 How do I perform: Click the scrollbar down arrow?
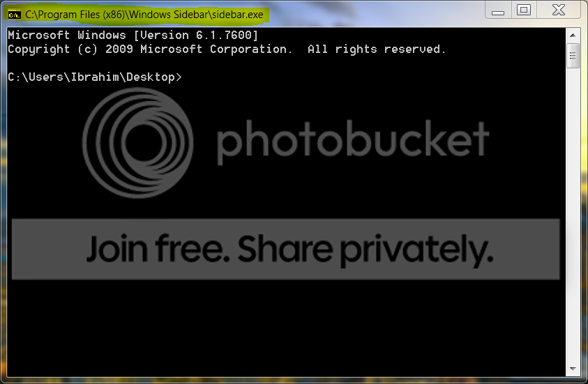tap(573, 369)
